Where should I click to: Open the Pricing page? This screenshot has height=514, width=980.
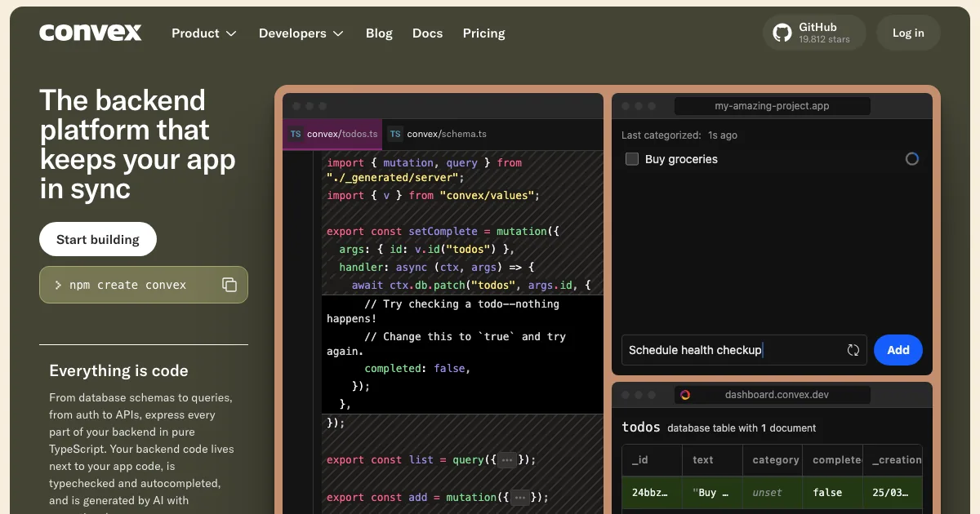pos(483,33)
